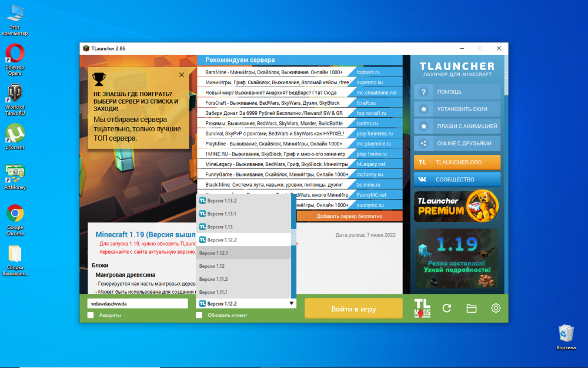Click star icon beside УСТАНОВИТЬ СКИН
588x368 pixels.
click(423, 109)
